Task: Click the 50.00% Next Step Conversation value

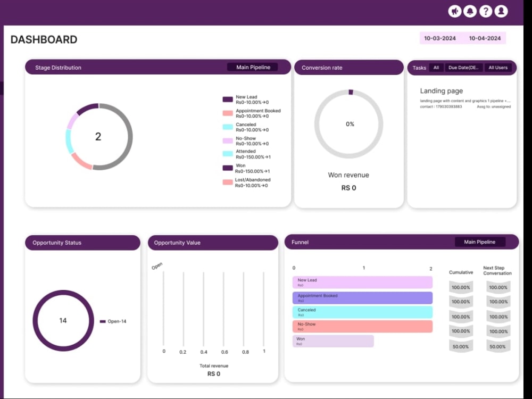Action: [x=498, y=346]
